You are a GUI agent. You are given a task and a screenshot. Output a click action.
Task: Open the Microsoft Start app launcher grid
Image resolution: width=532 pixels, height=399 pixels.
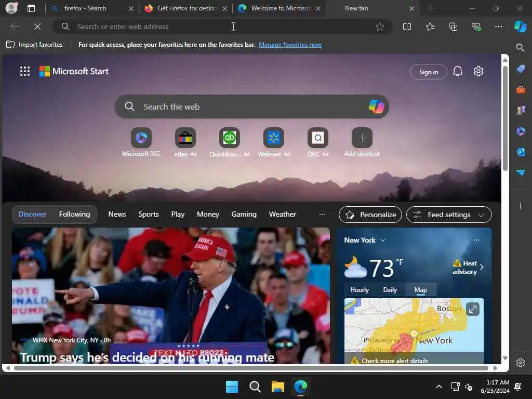(25, 71)
